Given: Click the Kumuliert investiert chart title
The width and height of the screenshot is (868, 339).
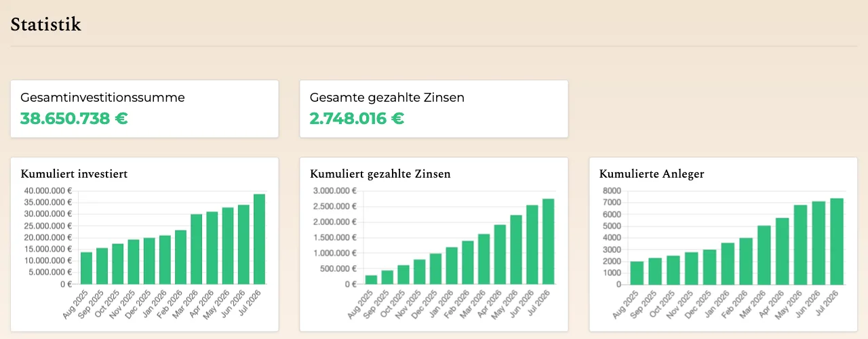Looking at the screenshot, I should click(x=74, y=174).
